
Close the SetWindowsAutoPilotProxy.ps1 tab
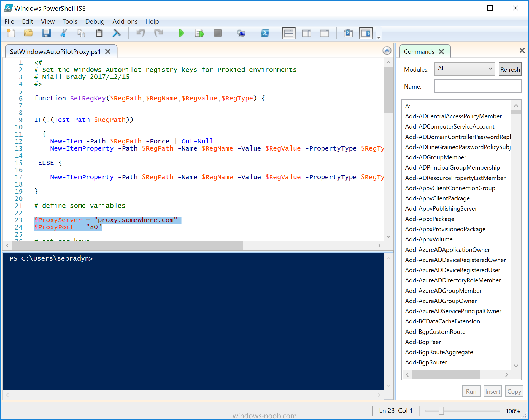(108, 52)
